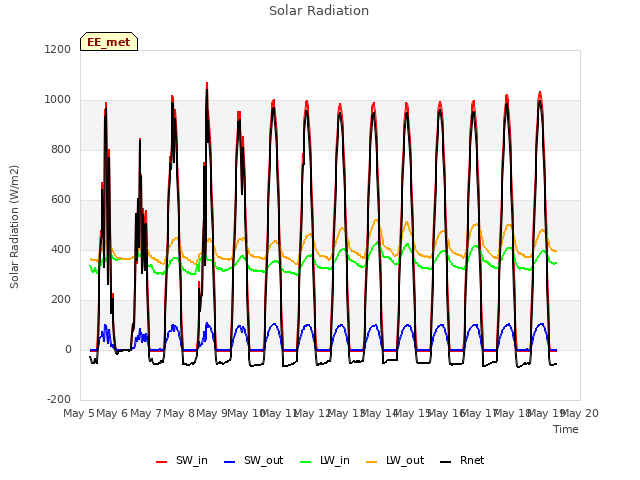Toggle the LW_in legend entry

[x=325, y=461]
